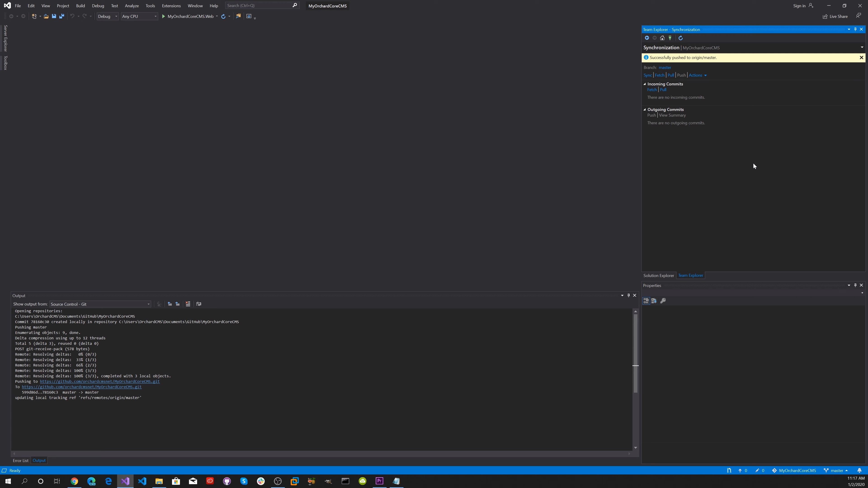Click the Save icon in toolbar
This screenshot has width=868, height=488.
click(54, 16)
